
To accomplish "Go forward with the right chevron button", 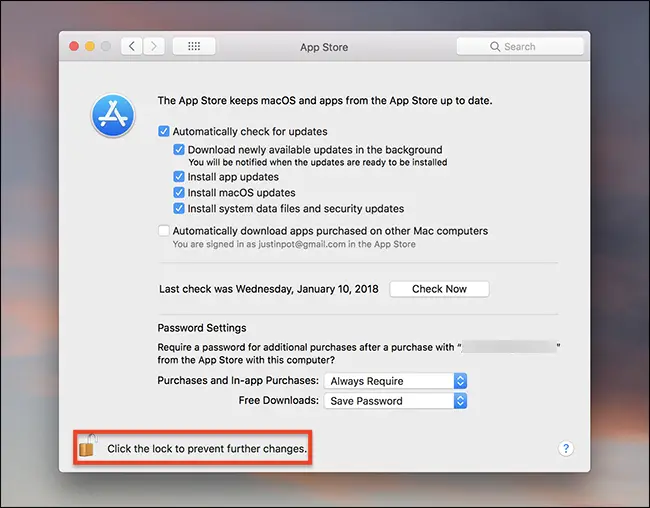I will coord(154,46).
